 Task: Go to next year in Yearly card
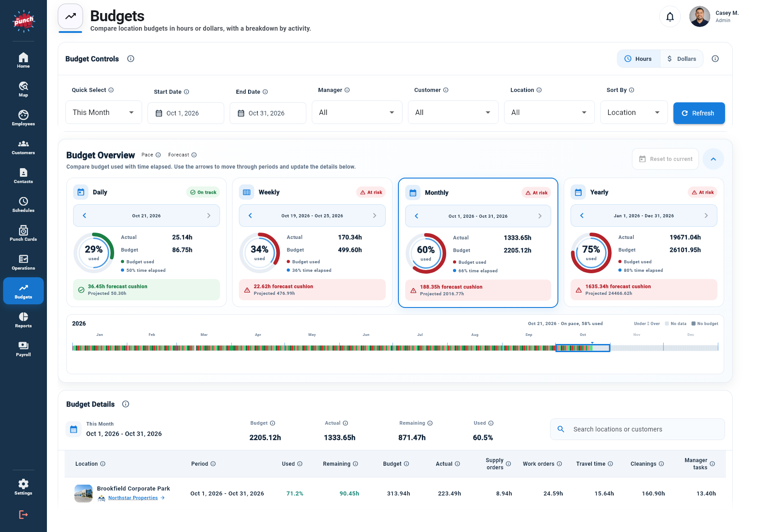point(706,216)
